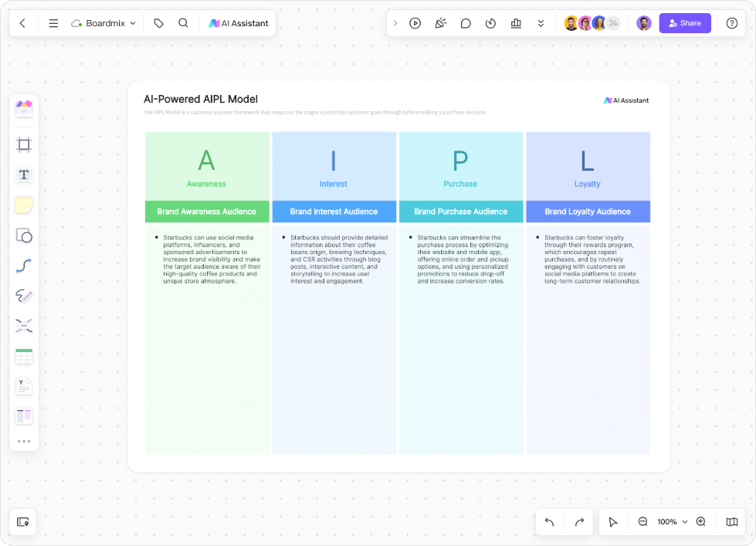This screenshot has height=546, width=756.
Task: Select the Shapes tool
Action: coord(24,236)
